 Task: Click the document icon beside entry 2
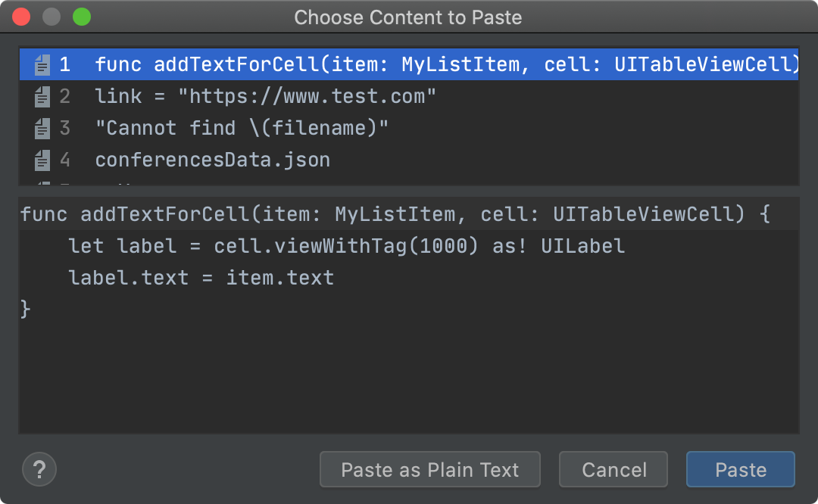42,97
